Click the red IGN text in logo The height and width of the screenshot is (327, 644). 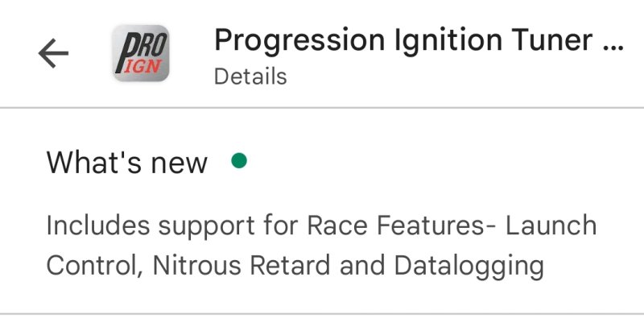[x=142, y=67]
